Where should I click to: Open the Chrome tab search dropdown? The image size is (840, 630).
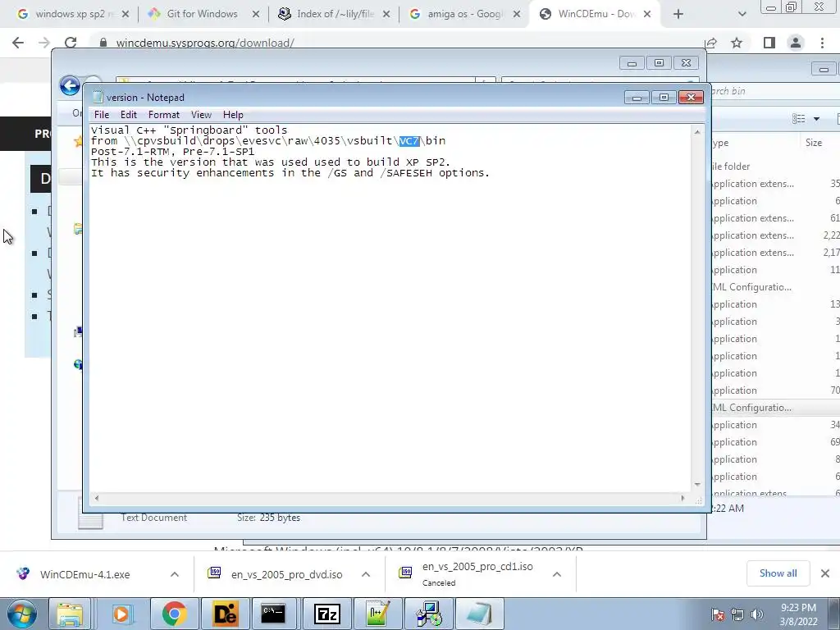(x=742, y=15)
